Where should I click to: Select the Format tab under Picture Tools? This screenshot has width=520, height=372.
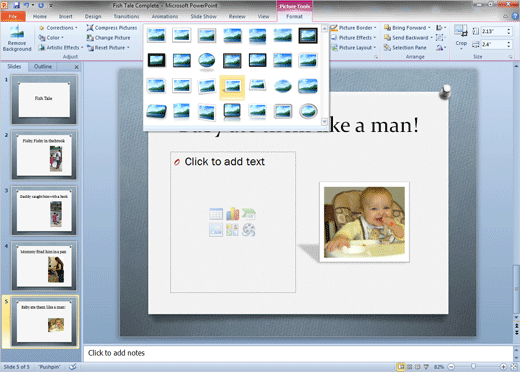click(x=294, y=16)
